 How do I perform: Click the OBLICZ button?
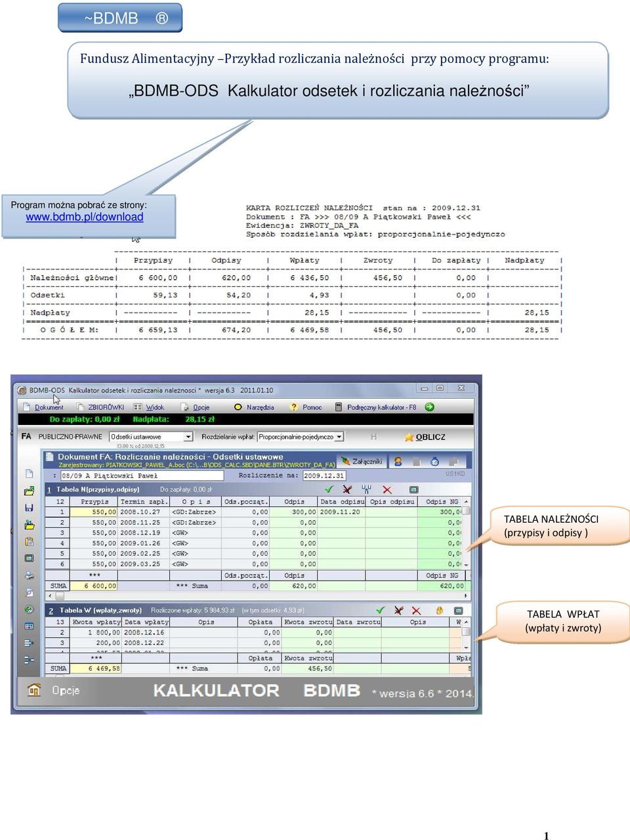point(425,437)
